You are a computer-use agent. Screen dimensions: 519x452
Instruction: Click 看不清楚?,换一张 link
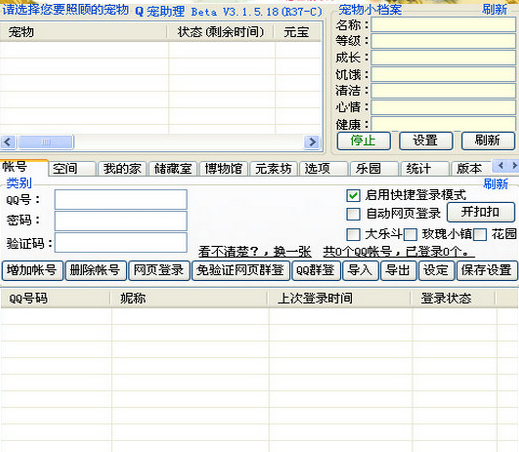255,252
